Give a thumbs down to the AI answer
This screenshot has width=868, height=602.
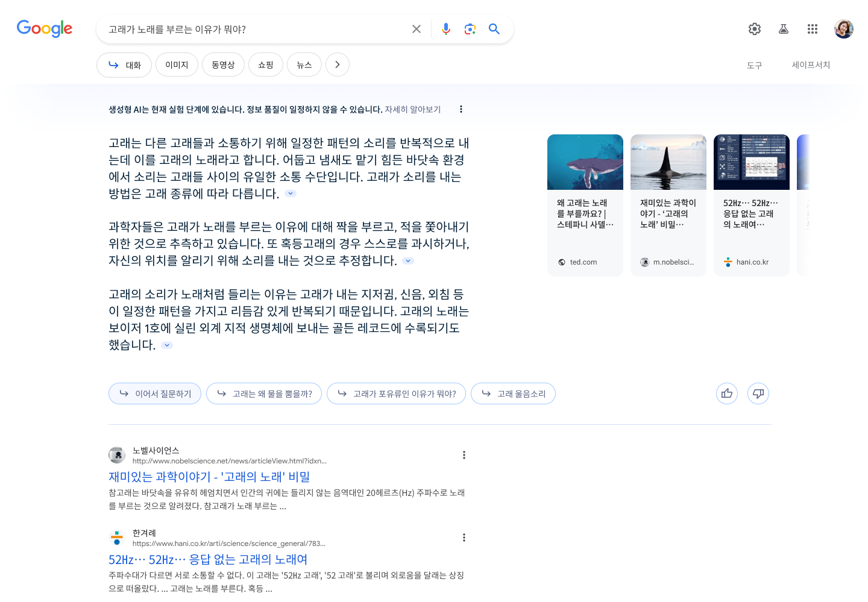(758, 393)
